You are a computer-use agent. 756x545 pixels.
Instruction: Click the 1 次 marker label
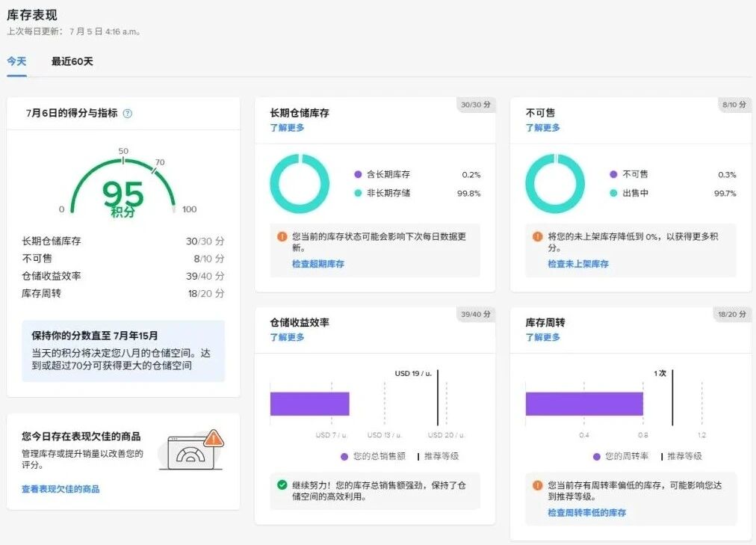point(660,373)
